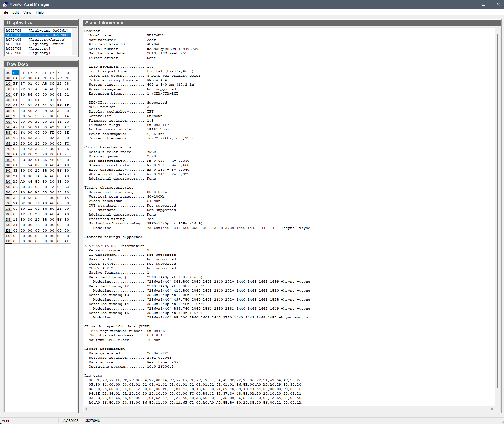Select ACR0408 Registry display entry

tap(38, 53)
